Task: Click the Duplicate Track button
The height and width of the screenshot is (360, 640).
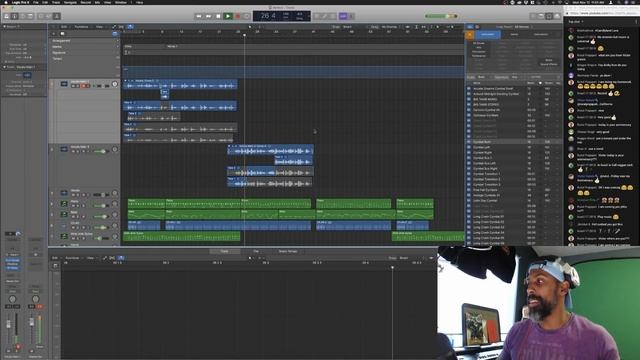Action: tap(62, 34)
